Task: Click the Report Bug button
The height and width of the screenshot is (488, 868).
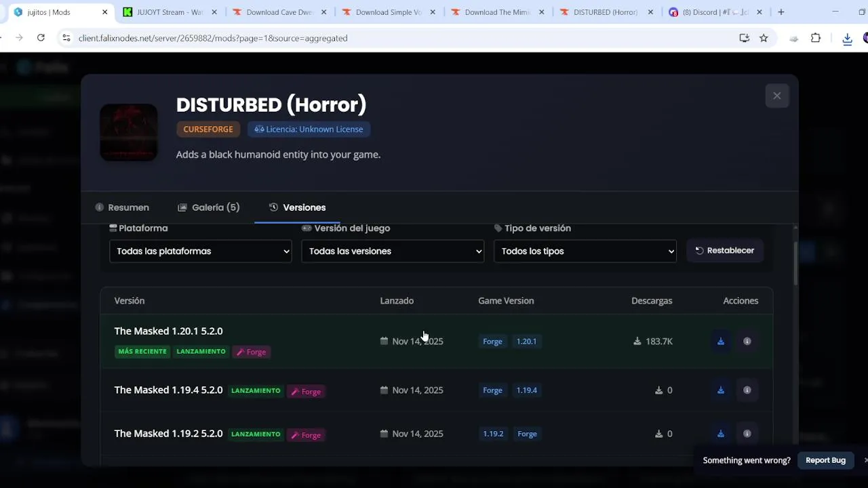Action: [x=825, y=460]
